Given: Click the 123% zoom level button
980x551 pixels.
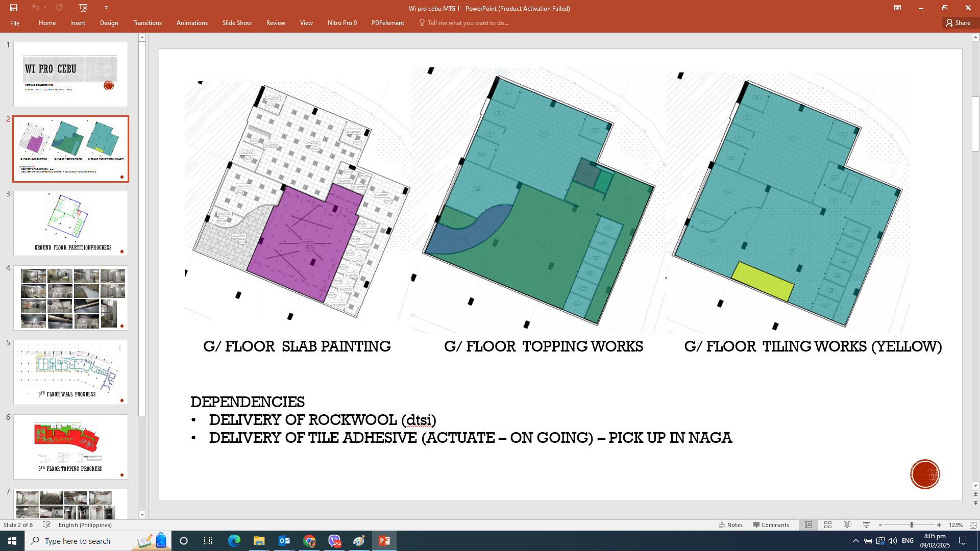Looking at the screenshot, I should coord(955,525).
